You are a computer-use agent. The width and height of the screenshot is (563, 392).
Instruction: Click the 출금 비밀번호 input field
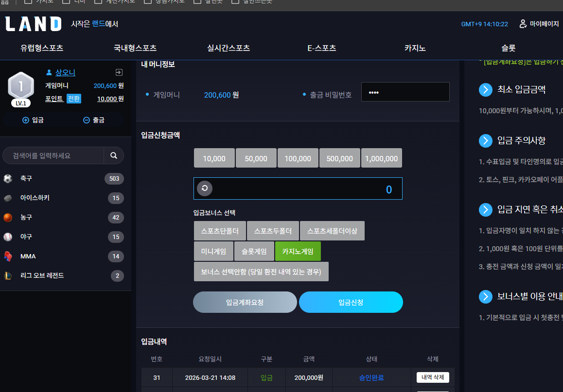tap(405, 92)
